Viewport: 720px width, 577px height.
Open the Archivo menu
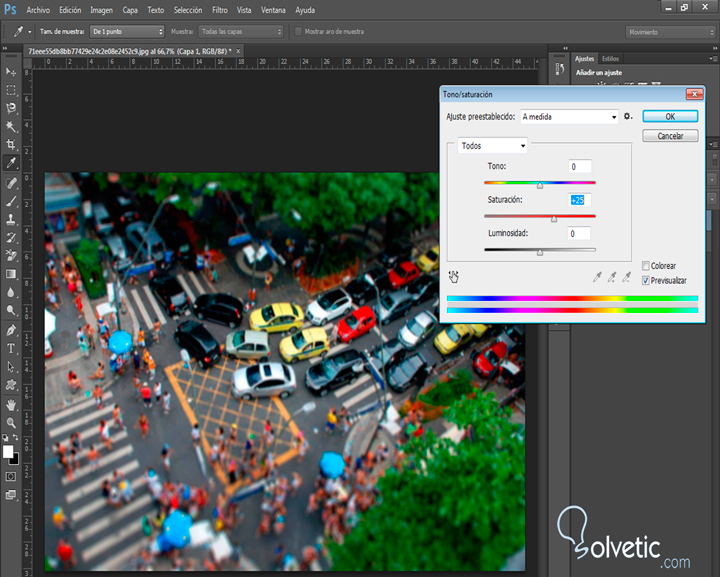click(38, 10)
